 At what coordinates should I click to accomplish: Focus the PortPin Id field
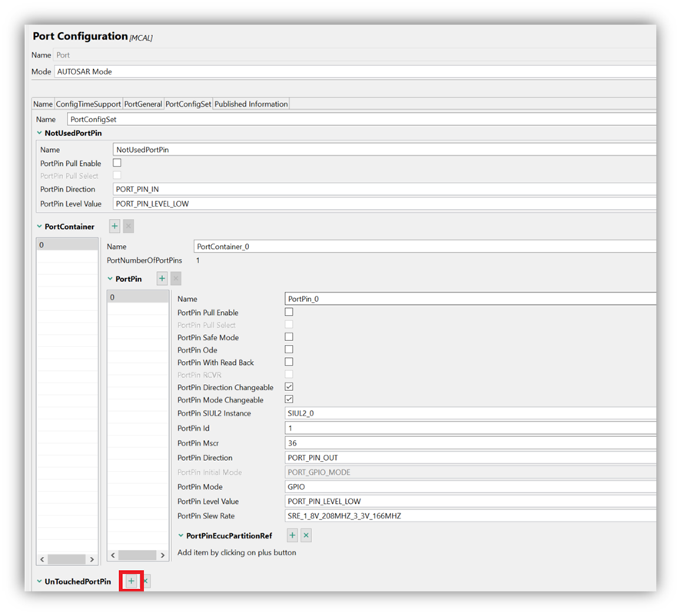[x=470, y=429]
